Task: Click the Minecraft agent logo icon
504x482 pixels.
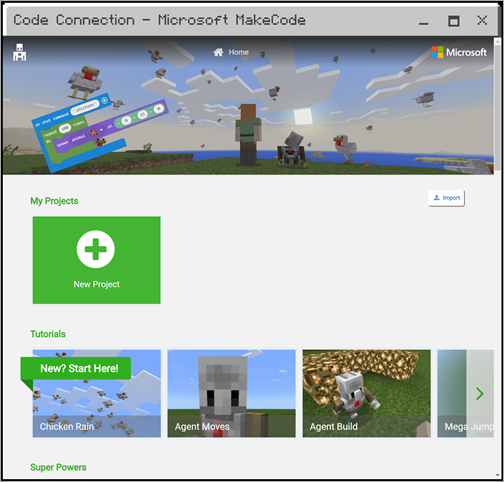Action: click(19, 52)
